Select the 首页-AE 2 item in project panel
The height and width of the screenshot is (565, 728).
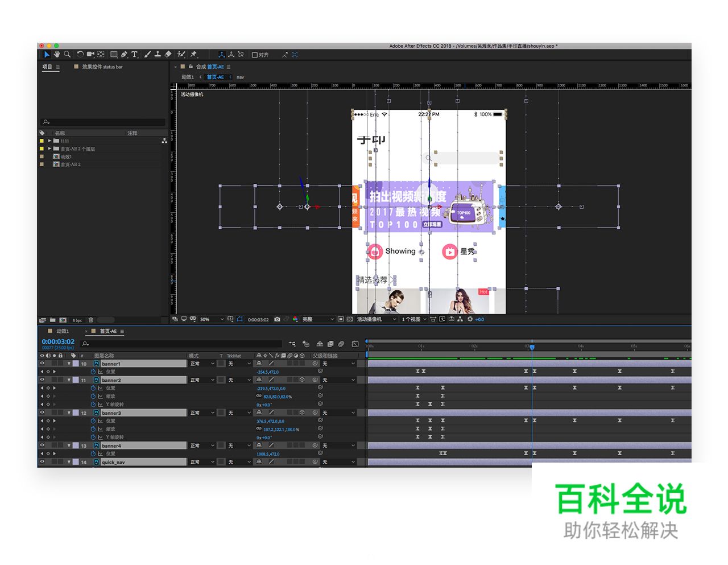[71, 164]
